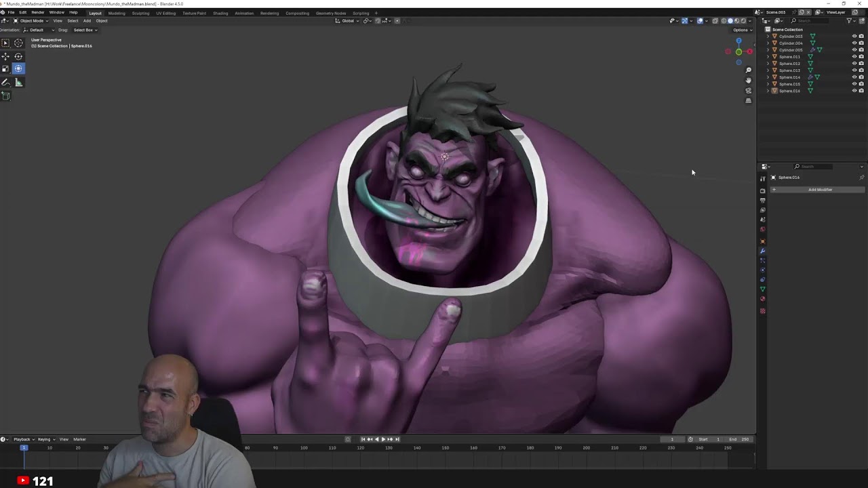
Task: Open the Render menu
Action: pos(38,12)
